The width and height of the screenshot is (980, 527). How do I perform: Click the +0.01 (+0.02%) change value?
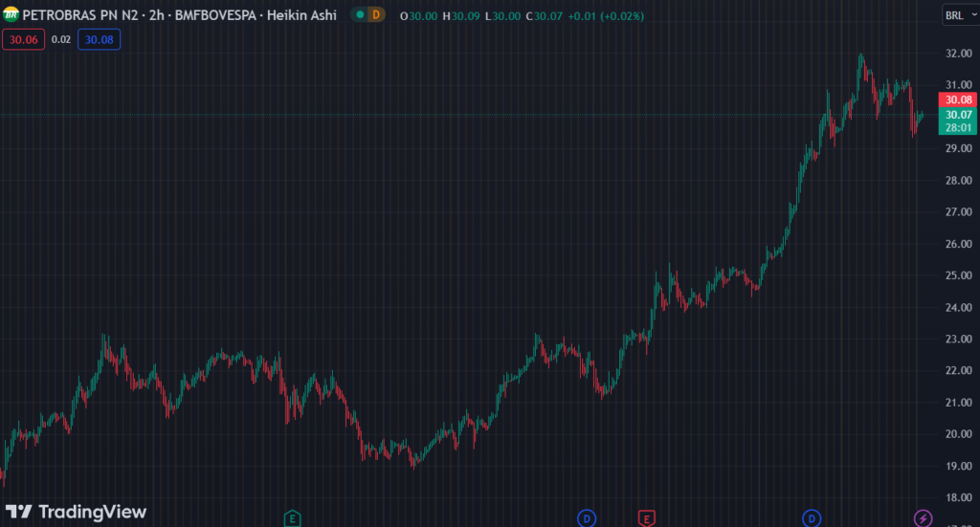606,15
